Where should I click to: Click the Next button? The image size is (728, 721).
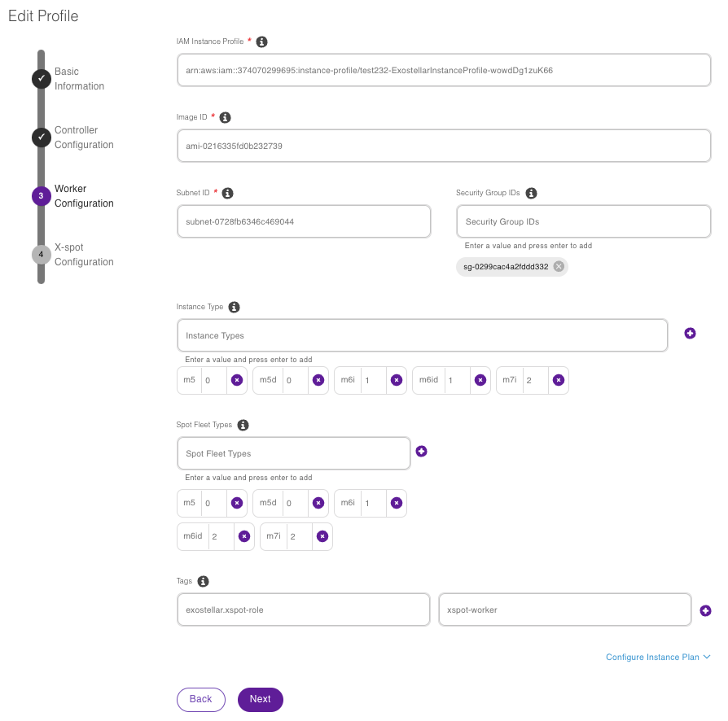coord(260,699)
